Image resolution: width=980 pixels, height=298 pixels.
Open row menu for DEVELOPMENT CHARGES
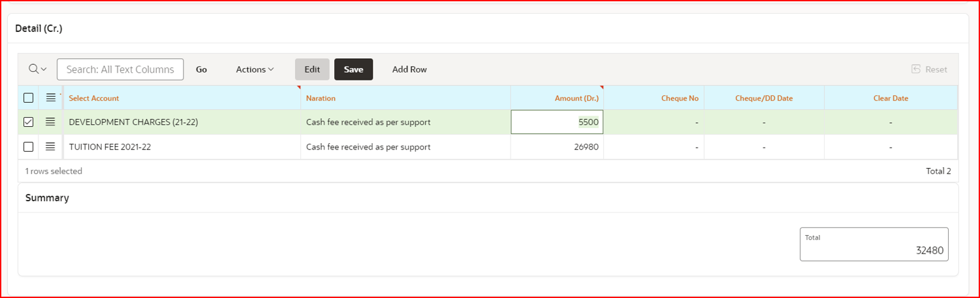tap(50, 122)
